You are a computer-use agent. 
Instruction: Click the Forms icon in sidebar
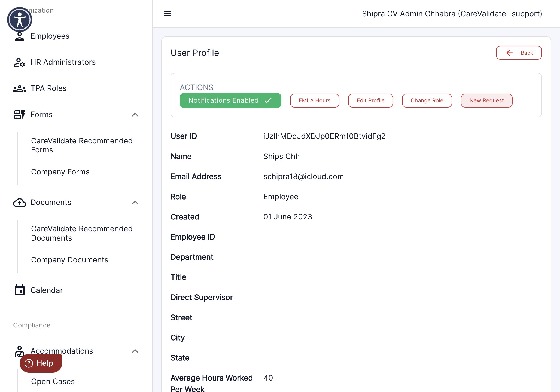20,115
